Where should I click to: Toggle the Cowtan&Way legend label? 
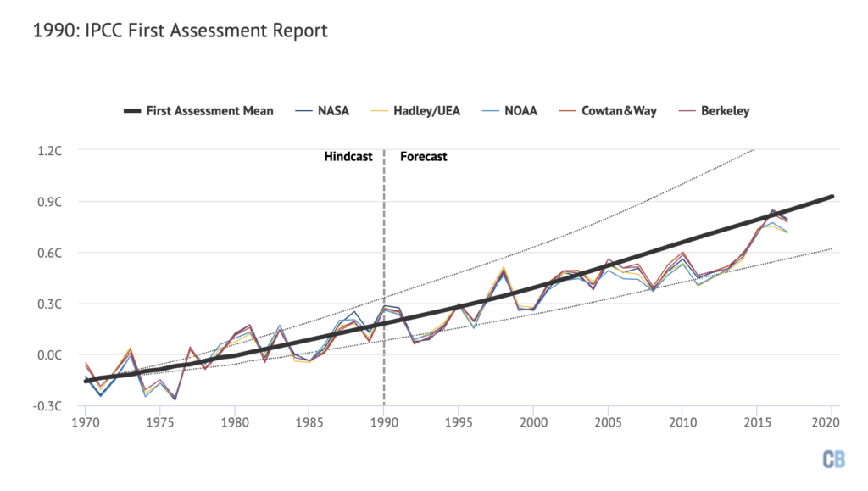click(x=608, y=111)
